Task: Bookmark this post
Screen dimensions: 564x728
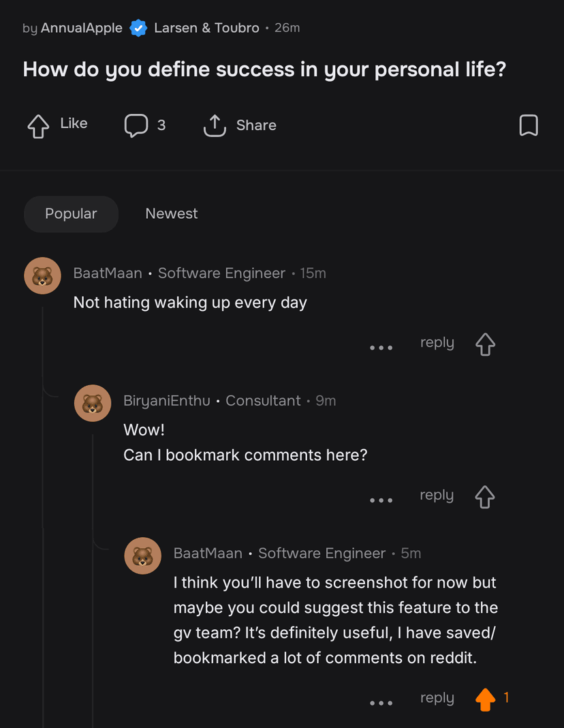Action: [x=529, y=125]
